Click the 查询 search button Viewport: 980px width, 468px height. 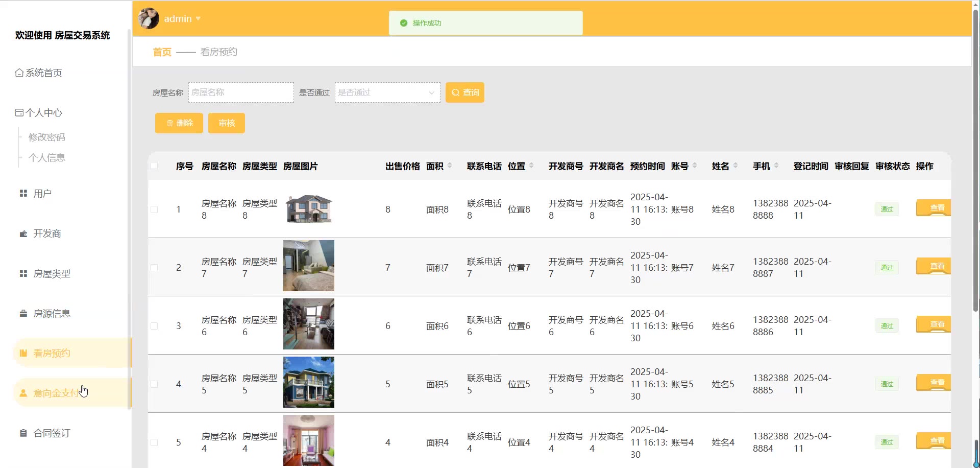(x=464, y=92)
